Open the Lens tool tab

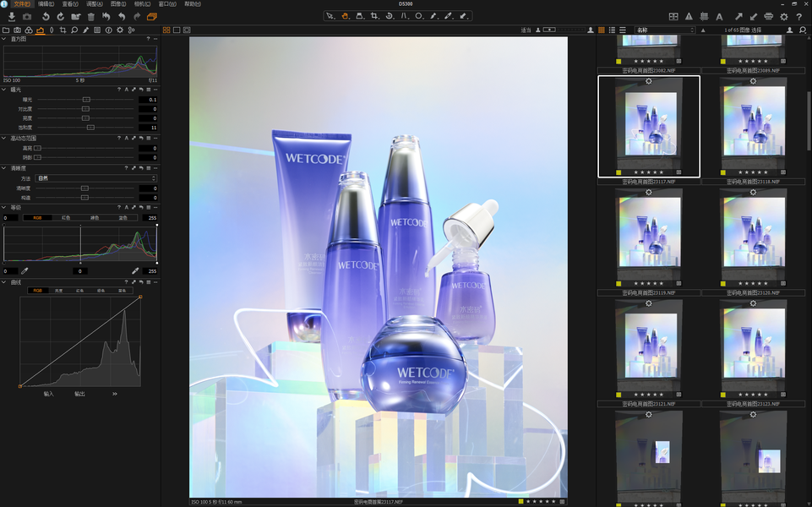click(52, 30)
